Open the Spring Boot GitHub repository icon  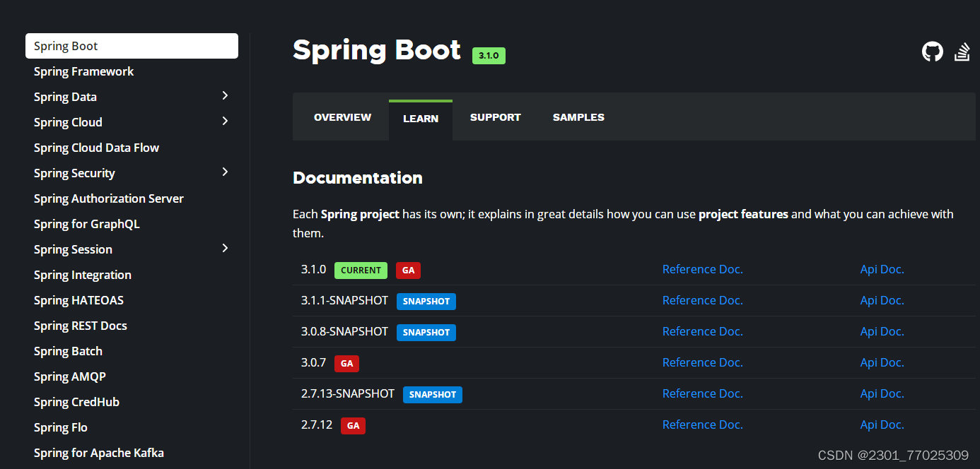pyautogui.click(x=933, y=52)
